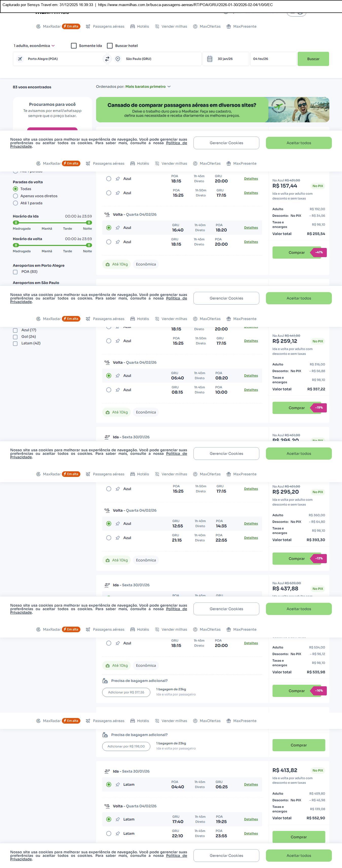Click the airplane icon in Porto Alegre field
The image size is (342, 868).
coord(20,59)
